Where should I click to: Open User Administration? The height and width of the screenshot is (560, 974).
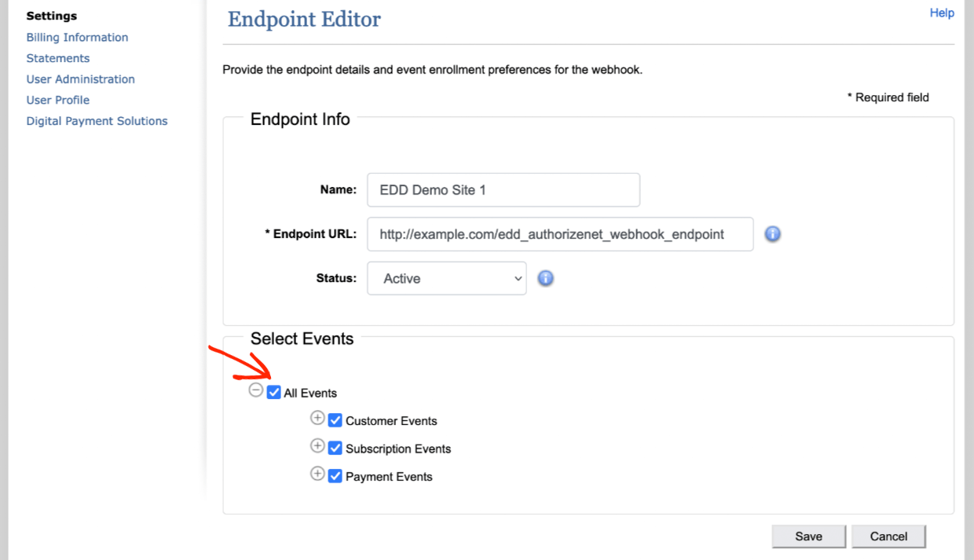(80, 79)
